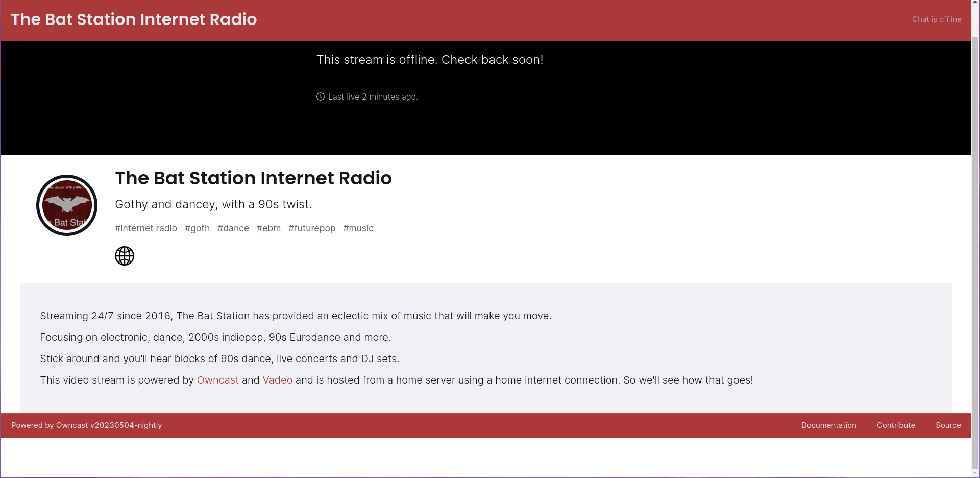Click the Powered by Owncast version text

point(86,425)
